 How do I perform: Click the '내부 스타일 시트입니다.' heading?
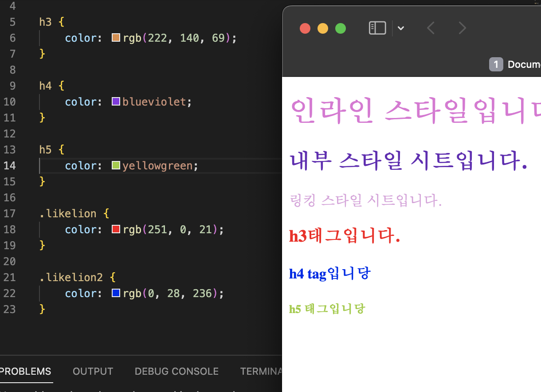click(x=408, y=161)
